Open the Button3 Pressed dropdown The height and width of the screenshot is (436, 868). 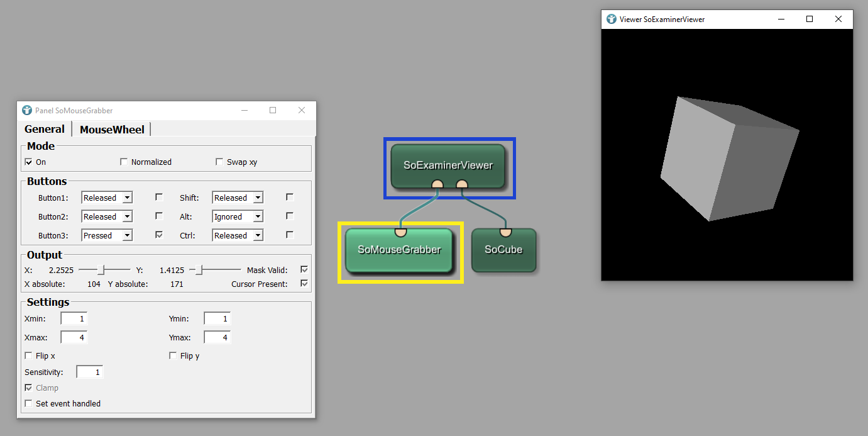tap(107, 235)
